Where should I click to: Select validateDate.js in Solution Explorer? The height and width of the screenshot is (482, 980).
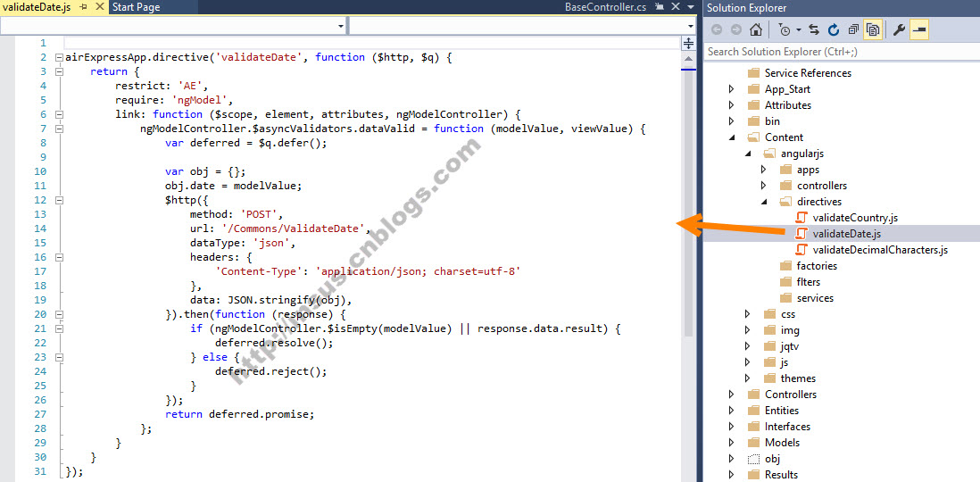pos(847,234)
